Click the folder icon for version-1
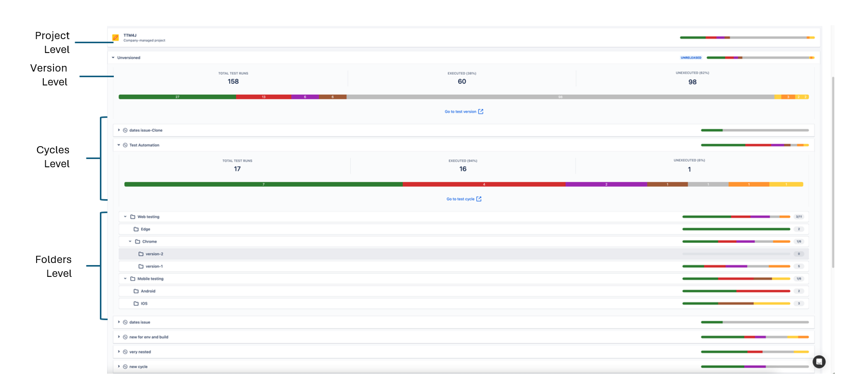Viewport: 868px width, 386px height. pyautogui.click(x=141, y=266)
